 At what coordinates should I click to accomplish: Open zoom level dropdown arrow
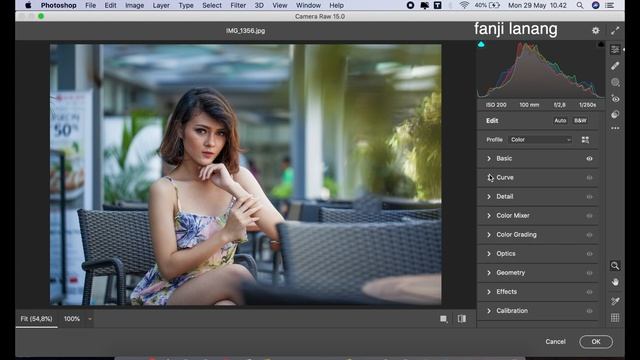click(x=90, y=319)
